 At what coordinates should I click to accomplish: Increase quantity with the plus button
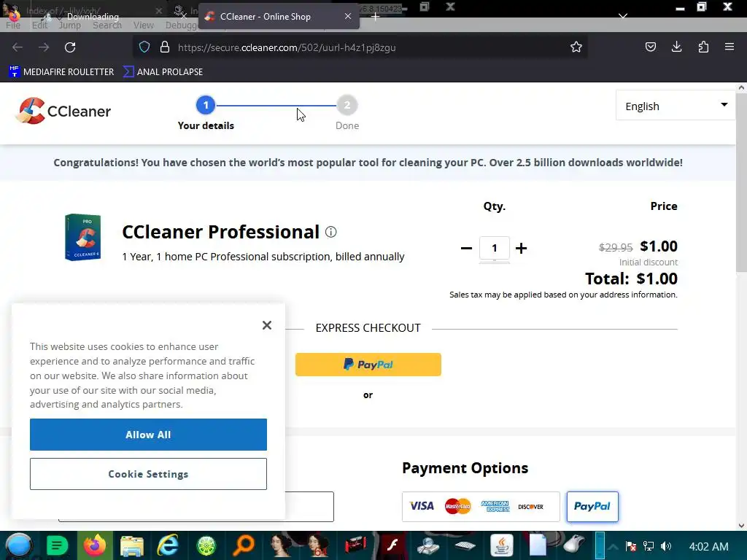click(x=521, y=248)
